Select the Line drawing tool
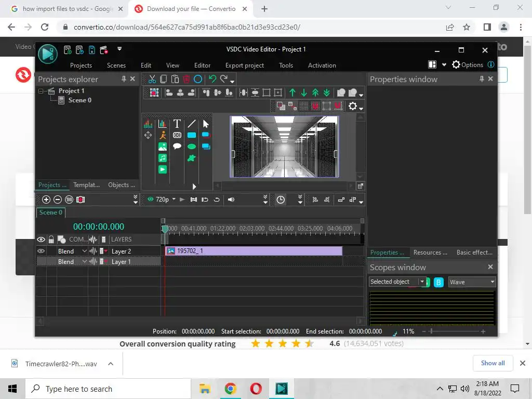Image resolution: width=532 pixels, height=399 pixels. (x=192, y=124)
